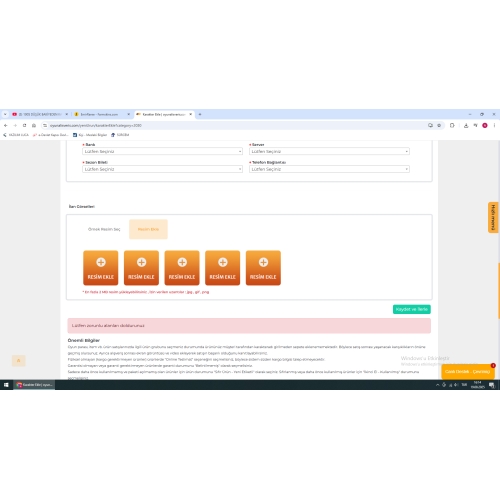Open the Windows Start menu
Screen dimensions: 500x500
pyautogui.click(x=6, y=385)
